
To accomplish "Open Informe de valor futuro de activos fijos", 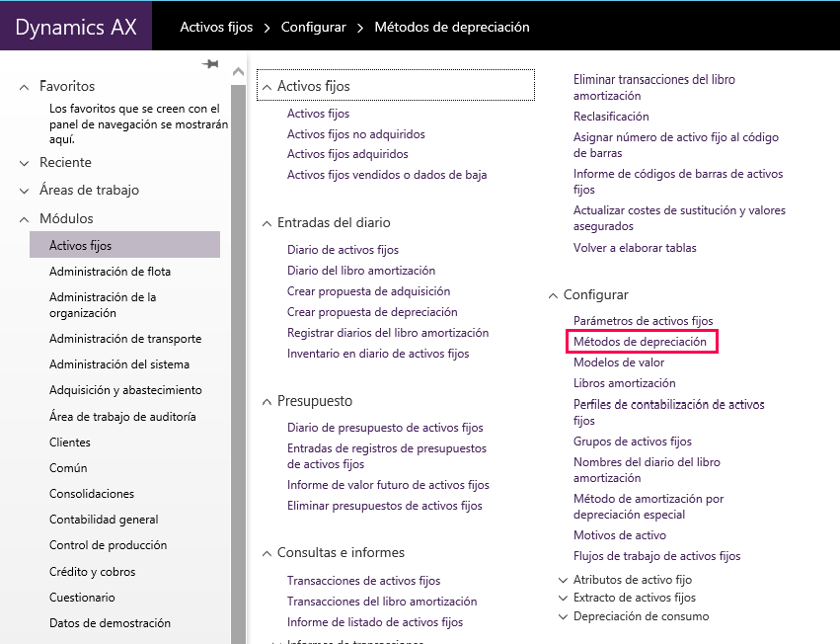I will coord(388,485).
